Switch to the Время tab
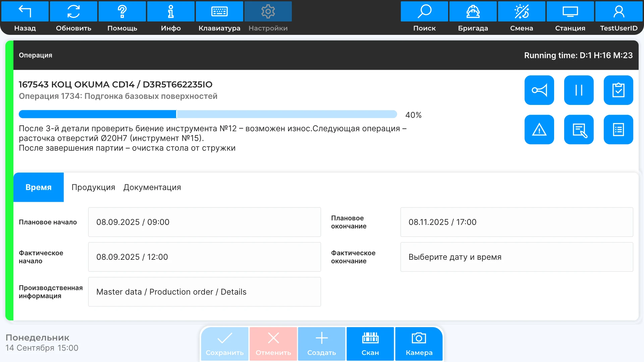This screenshot has height=362, width=644. 39,187
